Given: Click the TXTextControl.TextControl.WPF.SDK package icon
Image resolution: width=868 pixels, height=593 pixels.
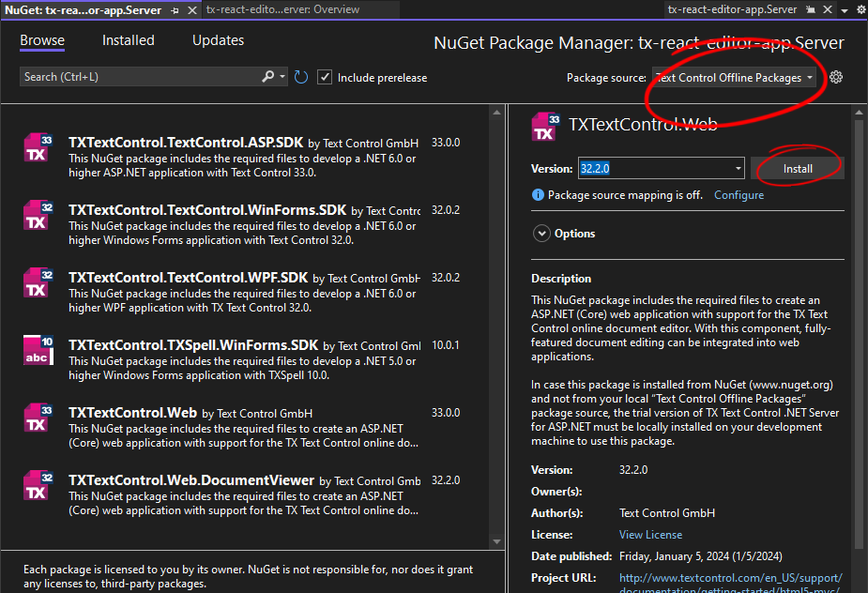Looking at the screenshot, I should tap(38, 283).
